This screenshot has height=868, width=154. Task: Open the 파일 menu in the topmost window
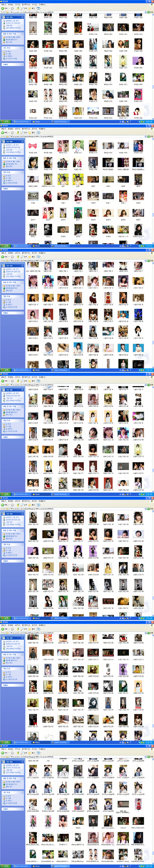(x=3, y=5)
